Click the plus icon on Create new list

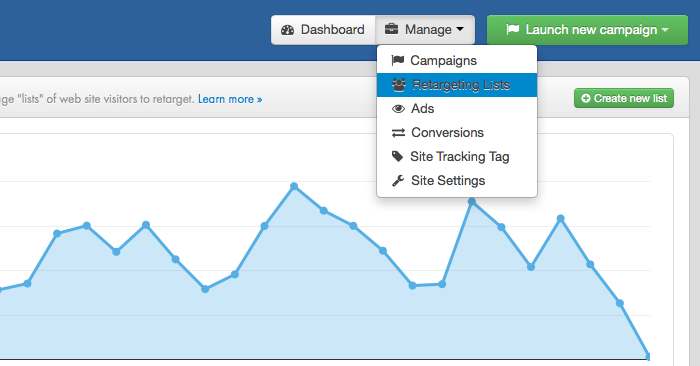(586, 98)
